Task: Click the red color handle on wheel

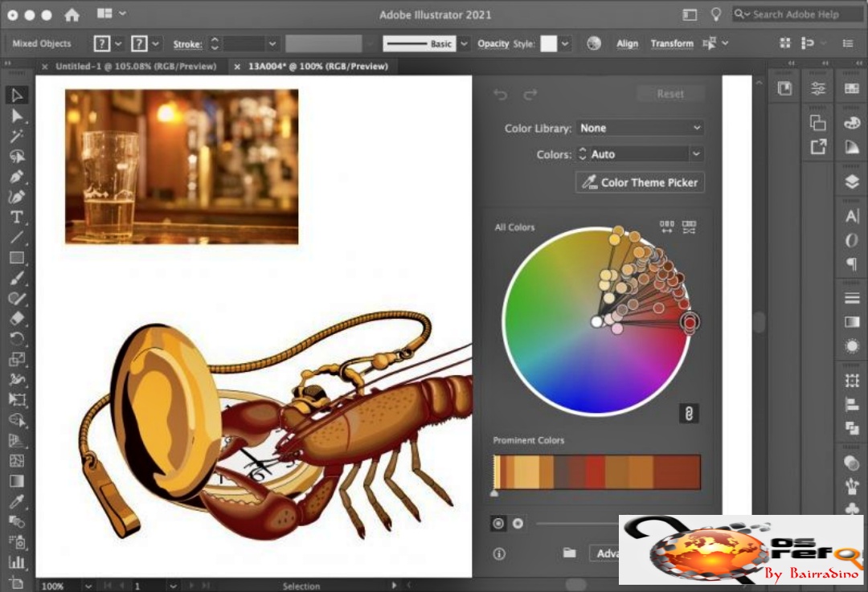Action: (690, 321)
